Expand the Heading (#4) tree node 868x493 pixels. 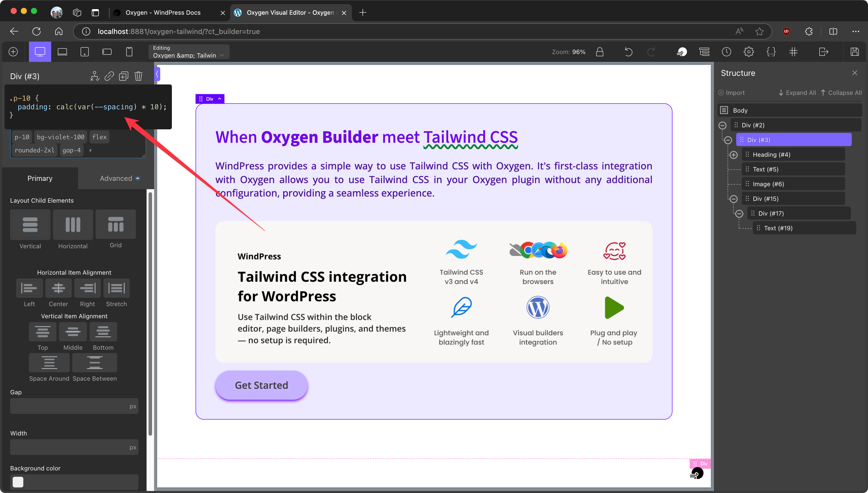734,155
